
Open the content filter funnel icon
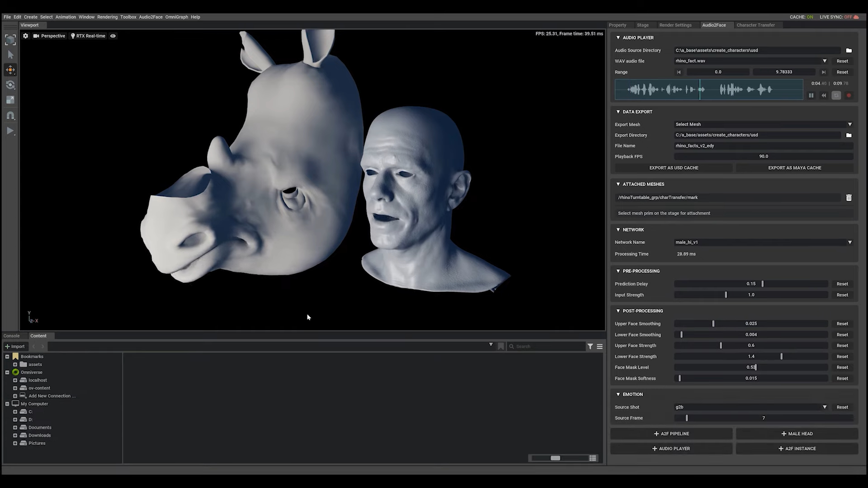[x=590, y=347]
